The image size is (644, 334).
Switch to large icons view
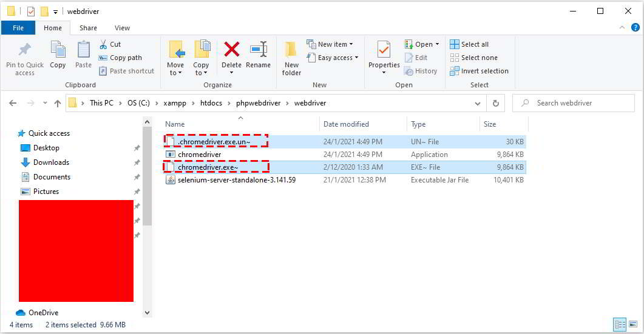tap(633, 324)
